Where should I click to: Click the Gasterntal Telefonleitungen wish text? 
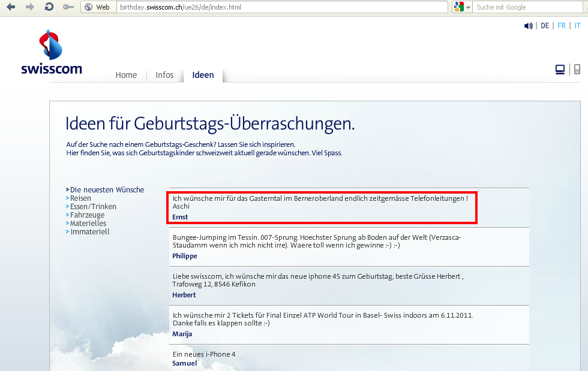[320, 203]
